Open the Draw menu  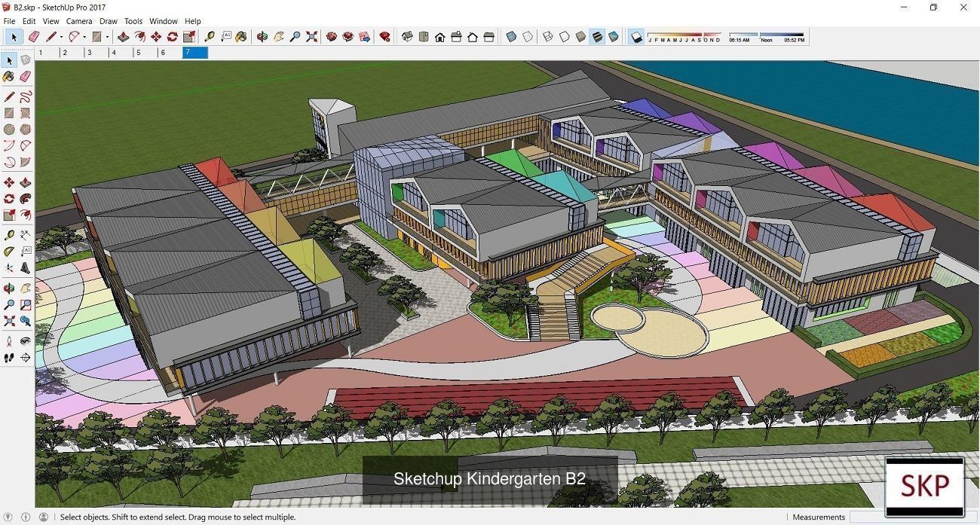[109, 21]
